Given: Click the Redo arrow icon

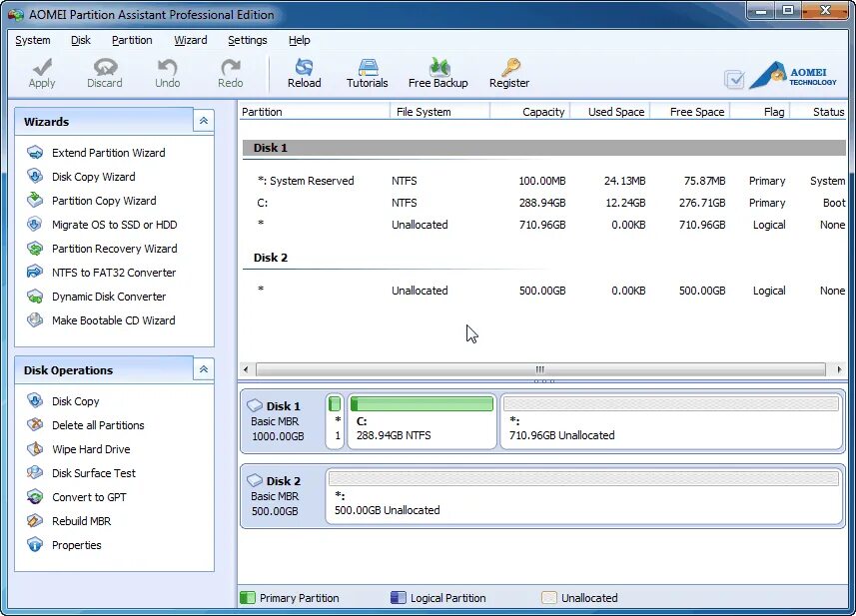Looking at the screenshot, I should tap(231, 67).
